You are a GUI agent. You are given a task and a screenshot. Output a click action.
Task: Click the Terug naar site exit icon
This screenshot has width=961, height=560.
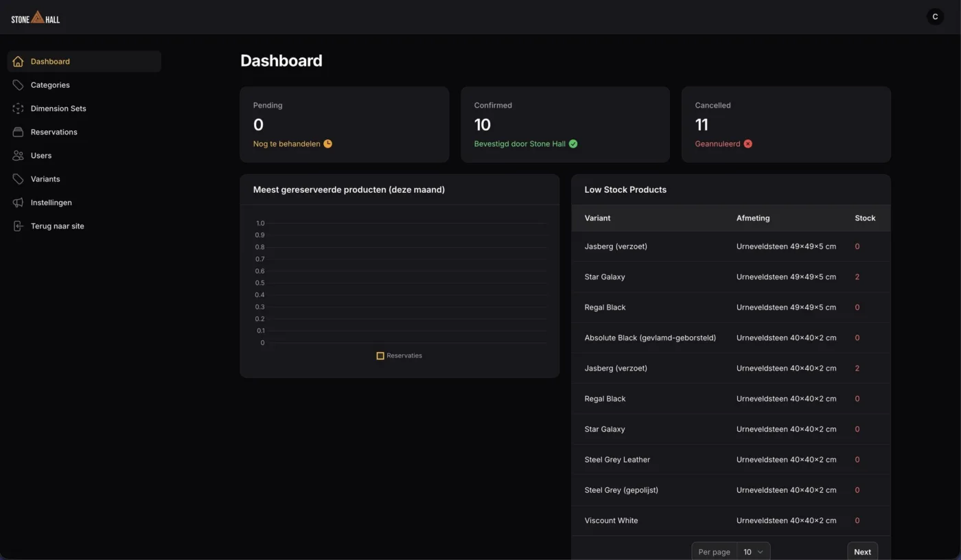18,226
